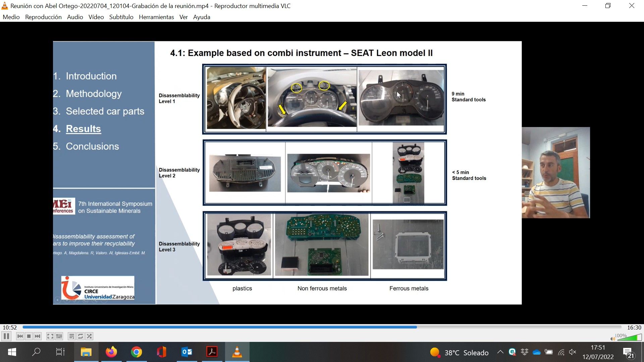Switch to Outlook in taskbar
The width and height of the screenshot is (644, 362).
coord(187,352)
